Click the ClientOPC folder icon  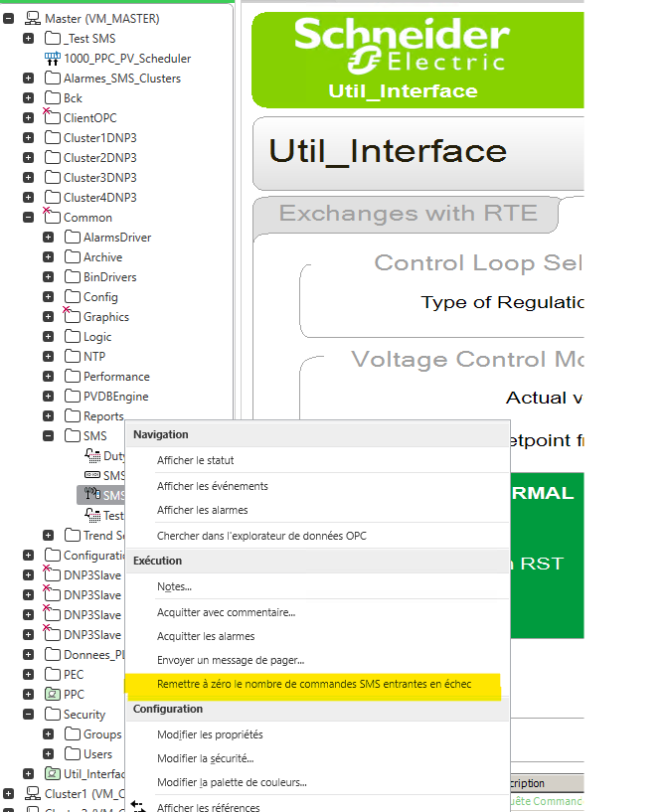(x=52, y=117)
